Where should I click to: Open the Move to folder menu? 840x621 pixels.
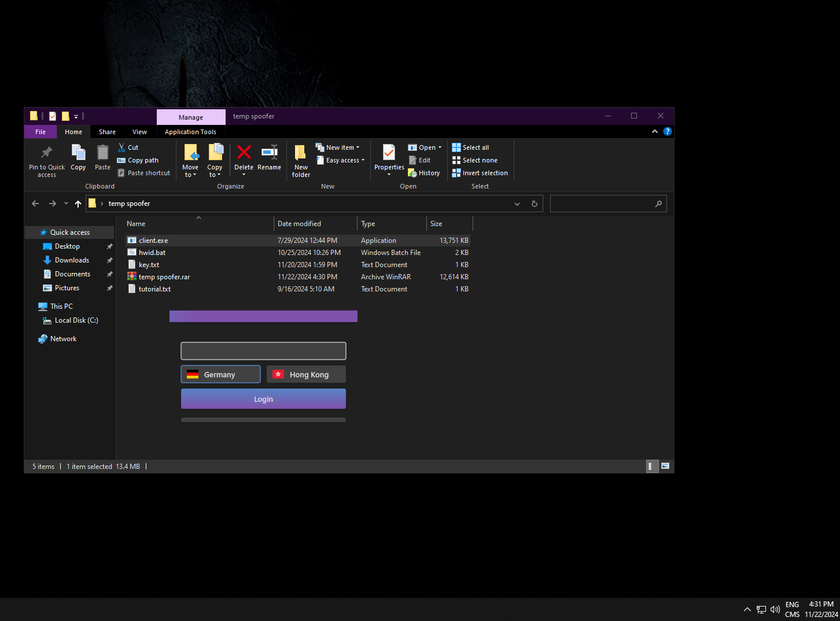(190, 161)
